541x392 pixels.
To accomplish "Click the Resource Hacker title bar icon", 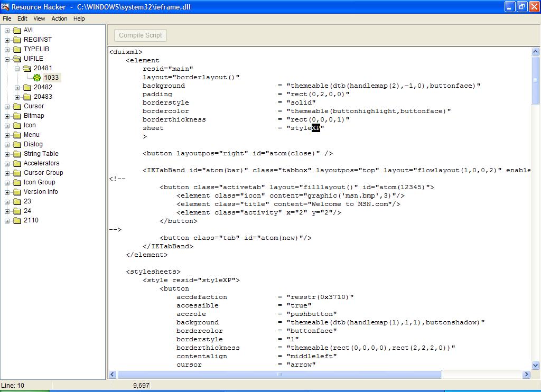I will (x=5, y=6).
